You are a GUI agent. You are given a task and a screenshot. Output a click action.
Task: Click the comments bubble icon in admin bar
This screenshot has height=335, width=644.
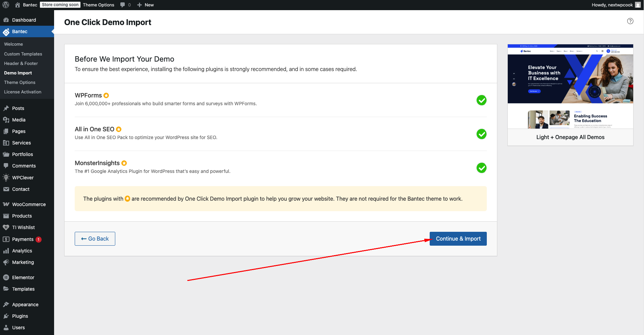[x=122, y=5]
